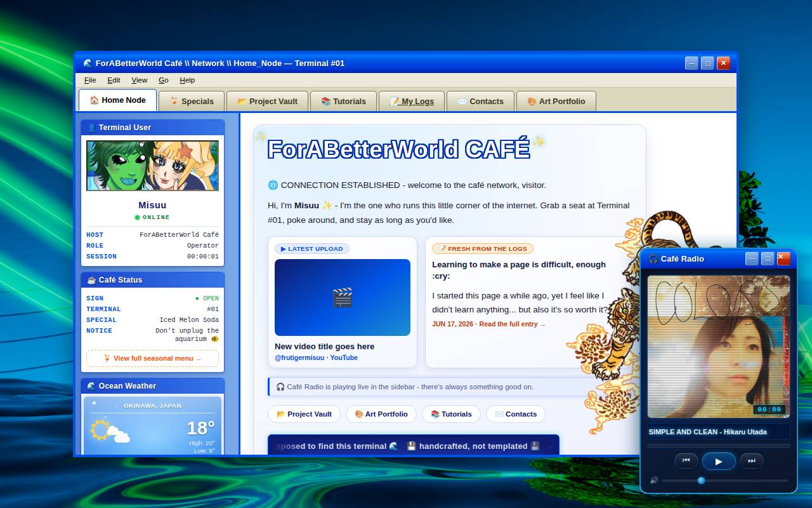
Task: Click the user icon in Terminal User header
Action: [x=91, y=128]
